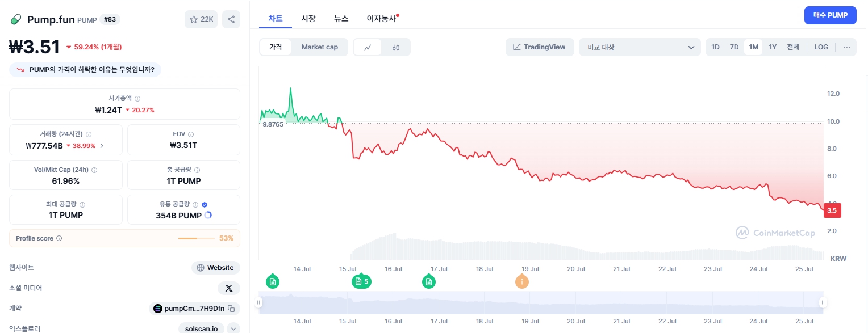Open the solscan.io explorer link
868x333 pixels.
pos(201,329)
